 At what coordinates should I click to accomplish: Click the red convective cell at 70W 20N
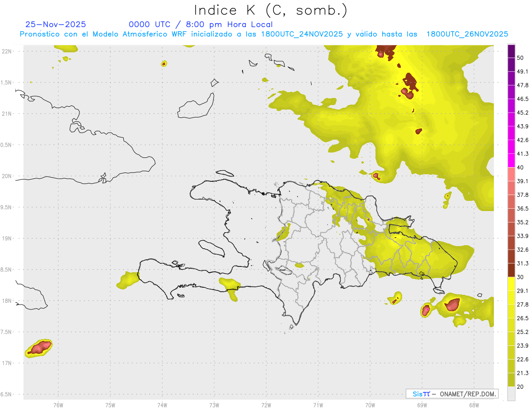click(376, 176)
